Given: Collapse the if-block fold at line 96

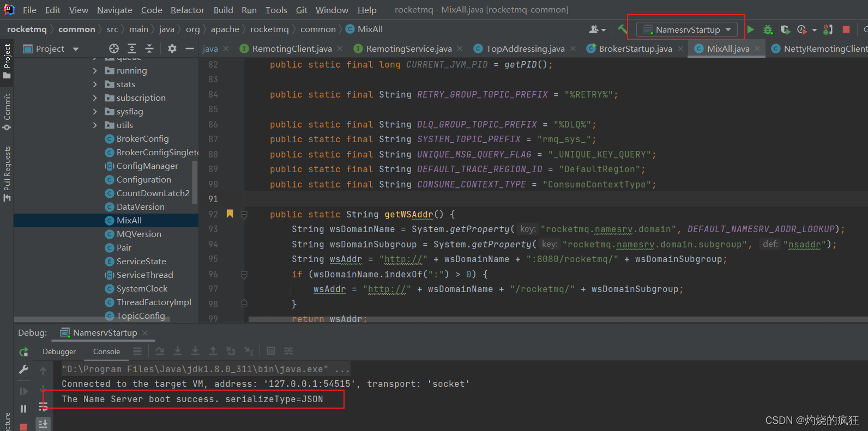Looking at the screenshot, I should [244, 275].
